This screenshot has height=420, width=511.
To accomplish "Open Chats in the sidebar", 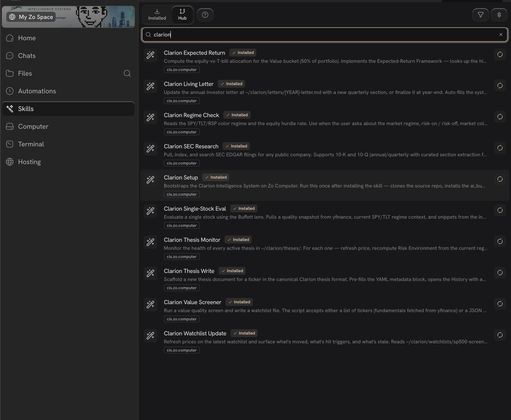I will 68,56.
